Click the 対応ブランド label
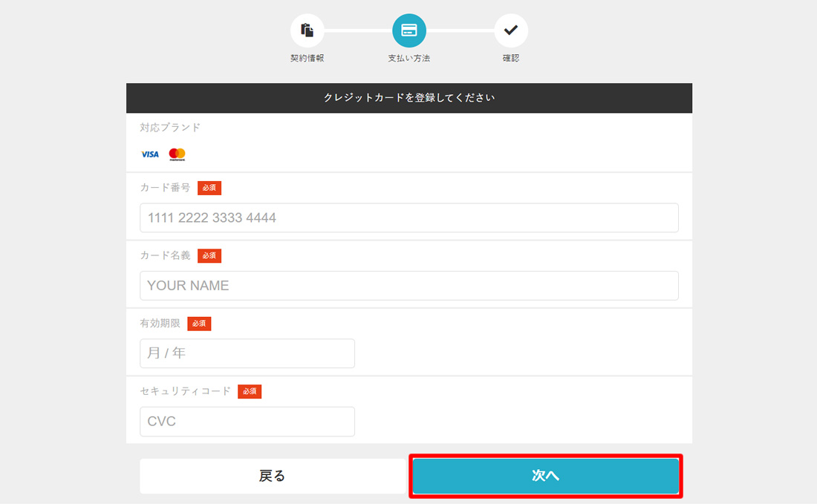This screenshot has width=817, height=504. (x=170, y=128)
